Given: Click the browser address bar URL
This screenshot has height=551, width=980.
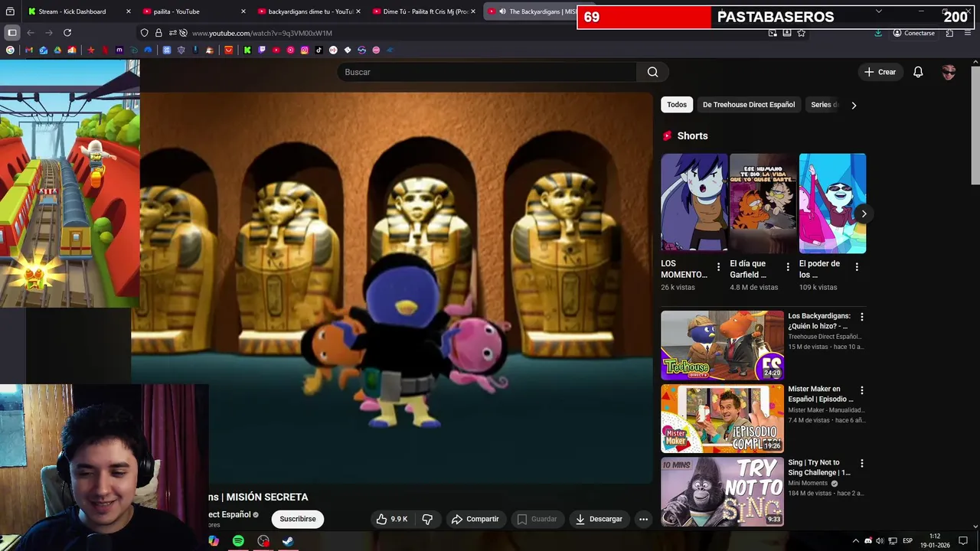Looking at the screenshot, I should tap(262, 33).
